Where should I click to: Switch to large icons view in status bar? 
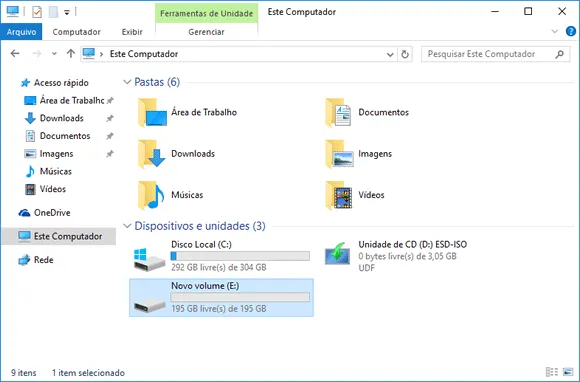click(x=568, y=372)
